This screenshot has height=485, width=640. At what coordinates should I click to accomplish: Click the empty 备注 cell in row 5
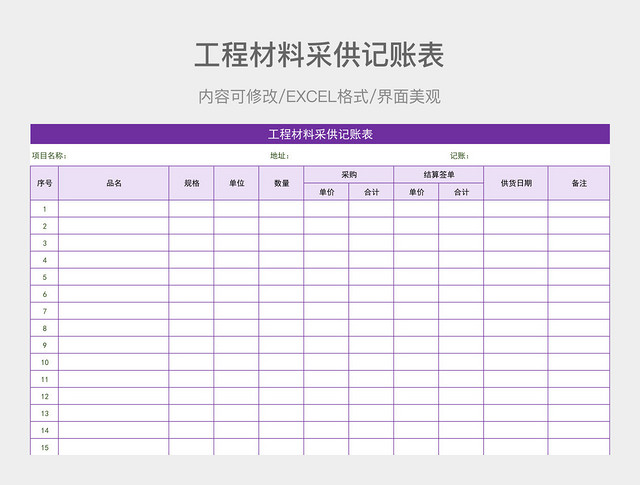(x=579, y=277)
